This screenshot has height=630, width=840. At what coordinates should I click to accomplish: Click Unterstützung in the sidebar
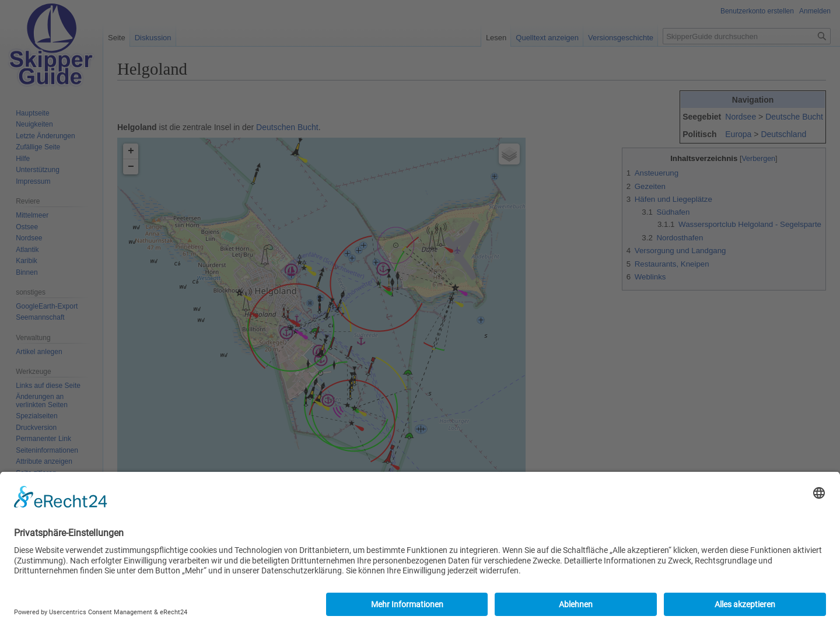pyautogui.click(x=37, y=170)
